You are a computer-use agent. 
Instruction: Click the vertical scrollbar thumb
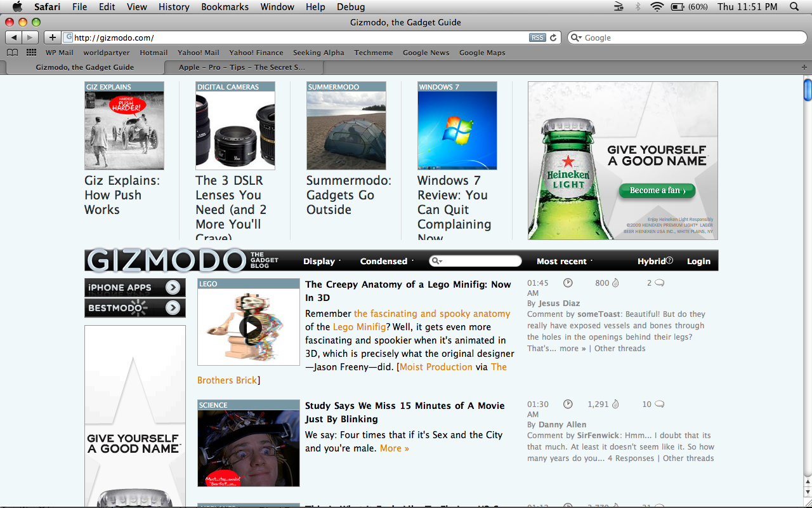pyautogui.click(x=807, y=90)
